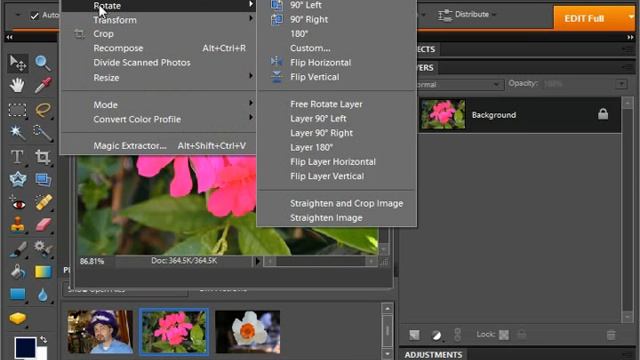Select the Eyedropper tool
The width and height of the screenshot is (640, 360).
pyautogui.click(x=42, y=85)
